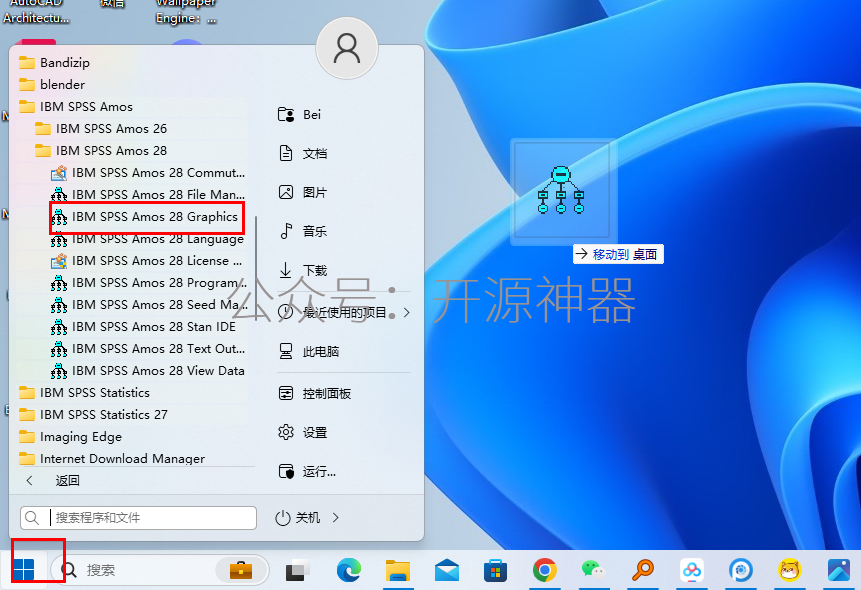Click 返回 to leave all programs

click(53, 481)
